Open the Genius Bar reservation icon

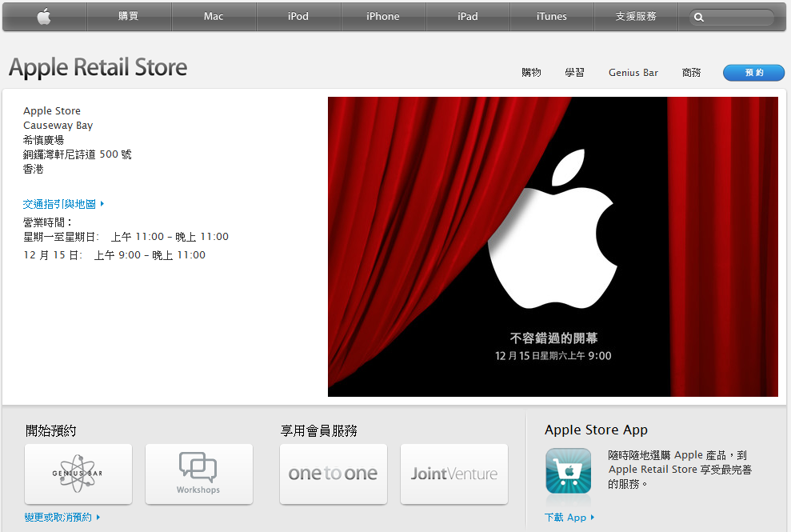pyautogui.click(x=78, y=474)
